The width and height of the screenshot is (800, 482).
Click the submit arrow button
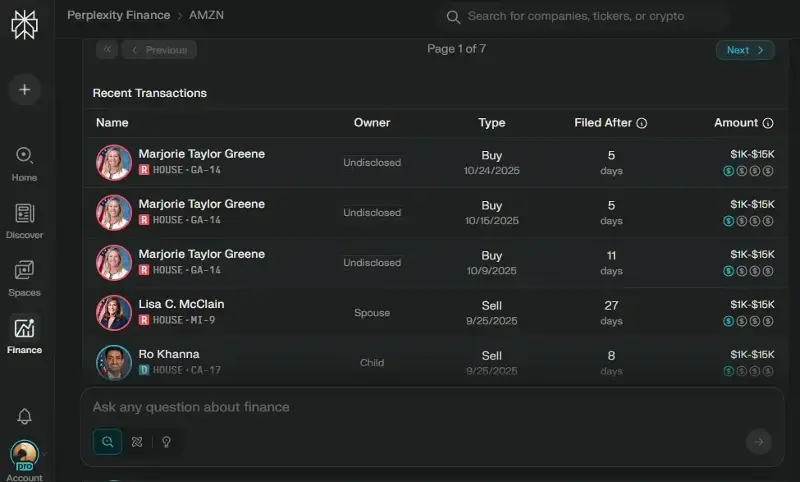[x=759, y=442]
